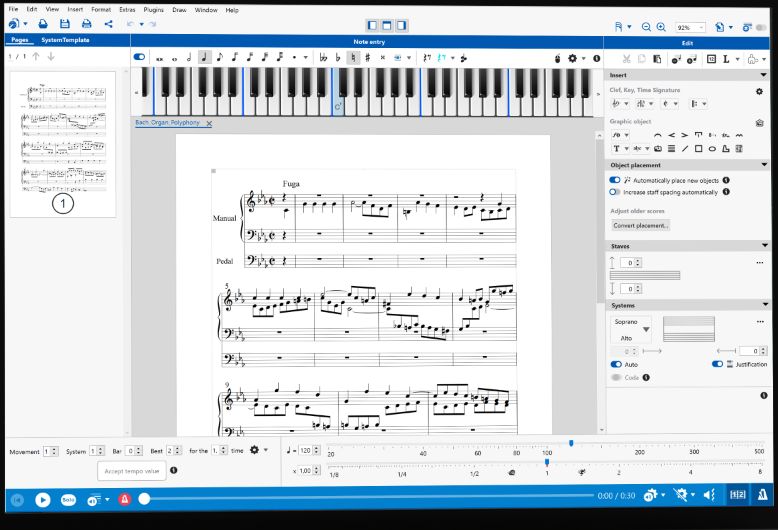Viewport: 778px width, 530px height.
Task: Start playback with the play button
Action: click(43, 500)
